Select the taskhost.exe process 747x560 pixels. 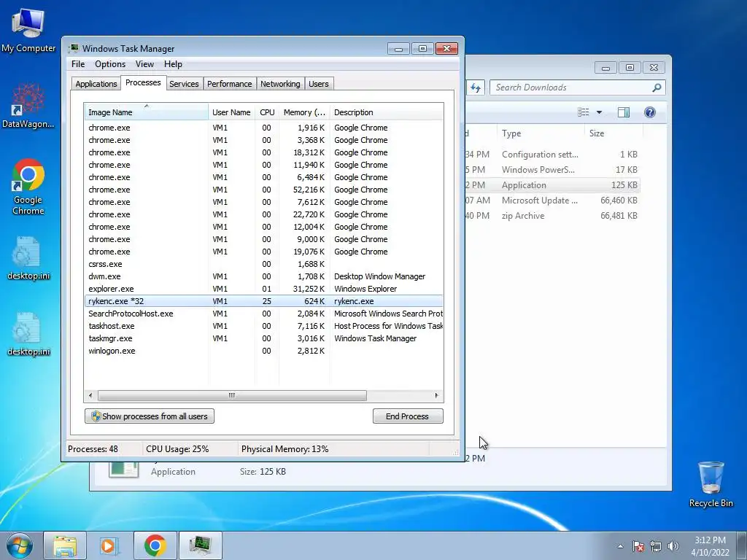[x=263, y=326]
